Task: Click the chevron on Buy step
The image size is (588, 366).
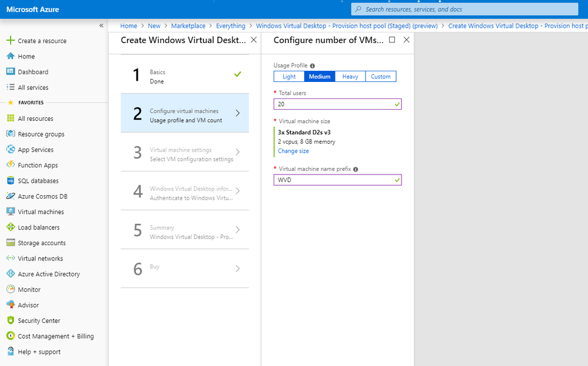Action: (x=237, y=268)
